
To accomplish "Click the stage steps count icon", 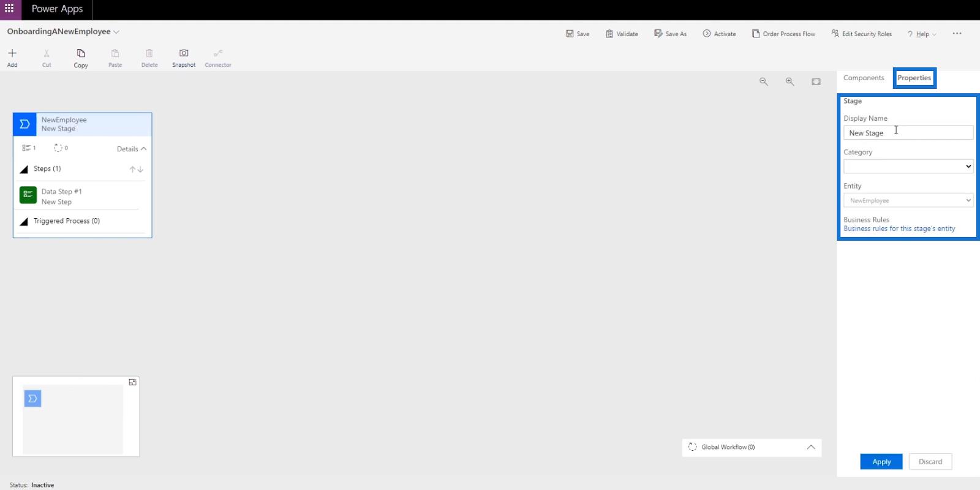I will (x=26, y=148).
